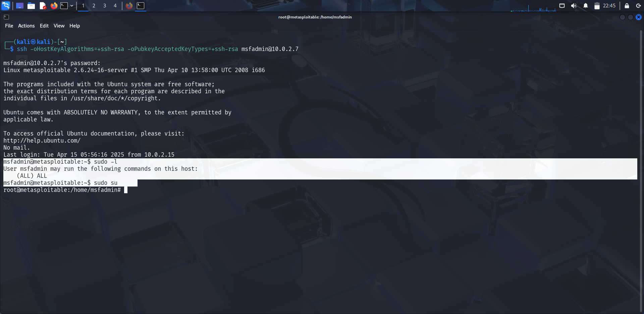Launch Firefox from the panel launcher
The height and width of the screenshot is (314, 644).
tap(54, 6)
